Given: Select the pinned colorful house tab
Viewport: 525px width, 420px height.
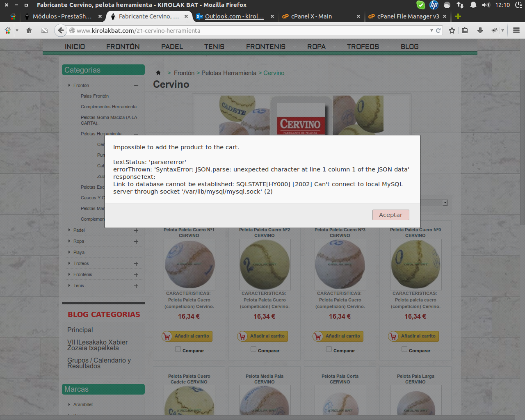Looking at the screenshot, I should coord(13,16).
